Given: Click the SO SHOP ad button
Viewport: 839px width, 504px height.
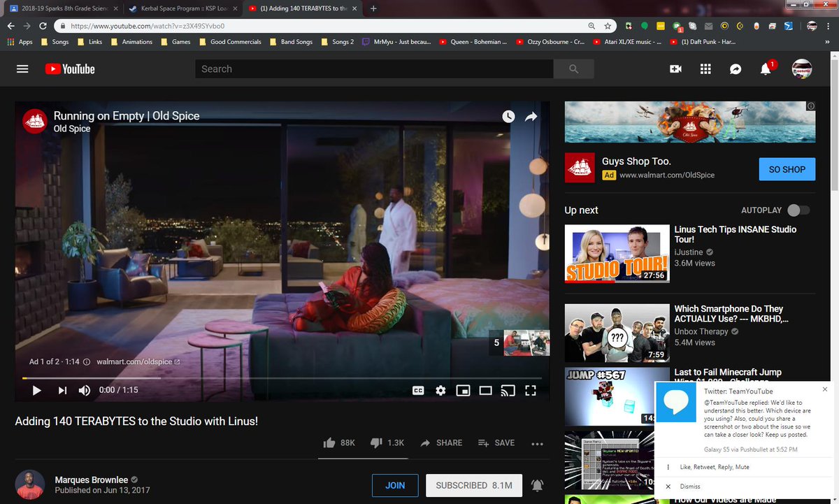Looking at the screenshot, I should (x=787, y=169).
